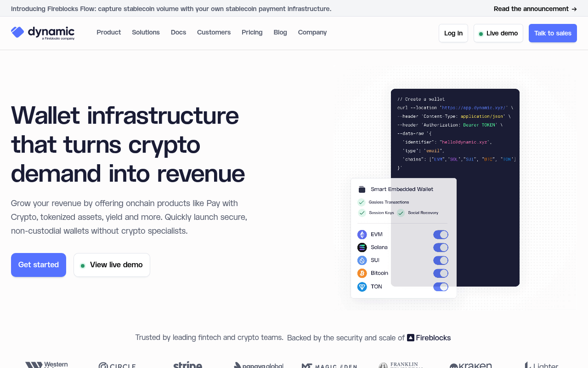Viewport: 588px width, 368px height.
Task: Click the Franklin Templeton logo
Action: pyautogui.click(x=400, y=365)
